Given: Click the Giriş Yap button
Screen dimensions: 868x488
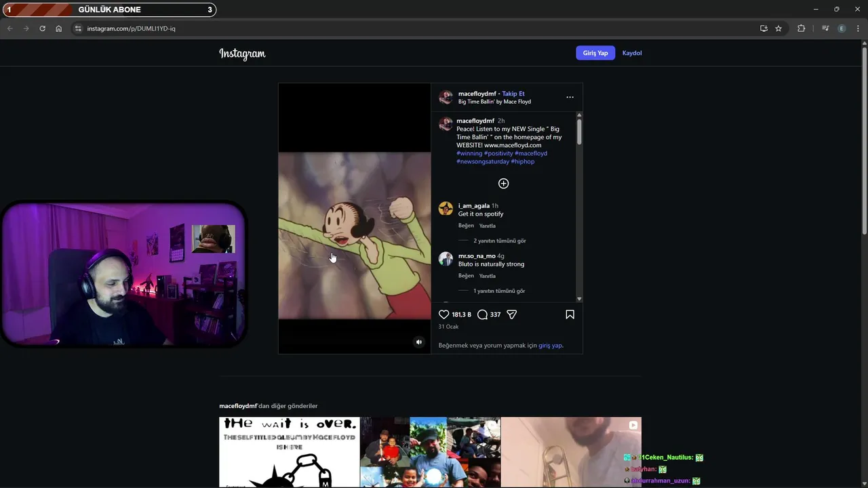Looking at the screenshot, I should coord(595,53).
